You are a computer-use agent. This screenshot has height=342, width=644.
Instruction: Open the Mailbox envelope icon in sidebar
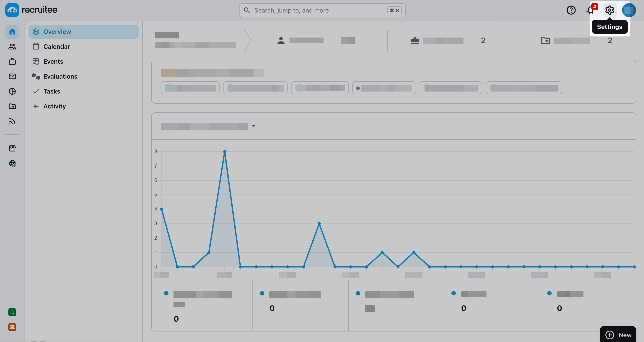tap(12, 76)
